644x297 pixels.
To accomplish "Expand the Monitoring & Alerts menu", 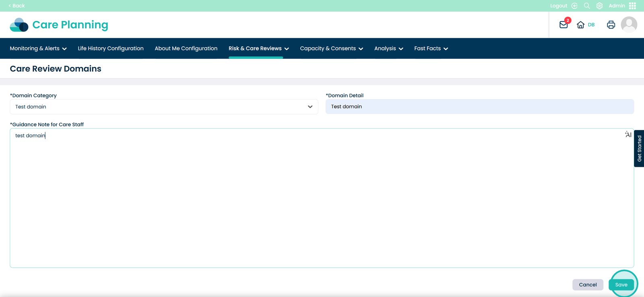I will pyautogui.click(x=38, y=48).
